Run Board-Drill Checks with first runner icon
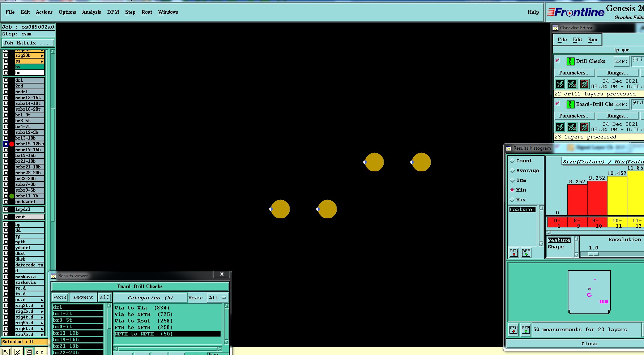The height and width of the screenshot is (355, 644). tap(560, 127)
